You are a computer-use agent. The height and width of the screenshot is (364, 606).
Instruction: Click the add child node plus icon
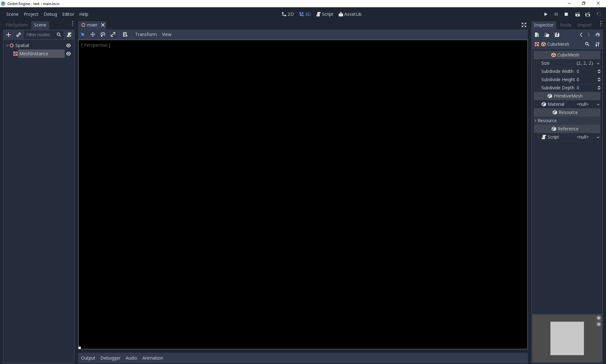9,35
